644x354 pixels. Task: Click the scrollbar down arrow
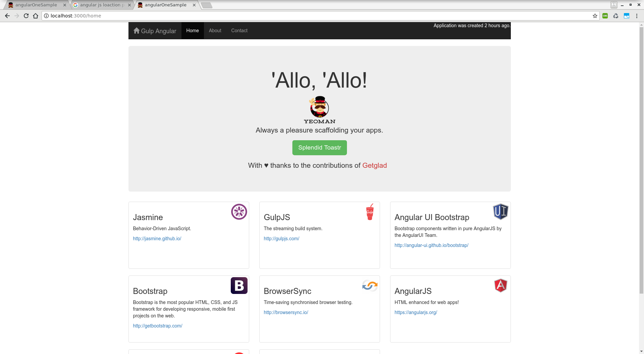641,351
